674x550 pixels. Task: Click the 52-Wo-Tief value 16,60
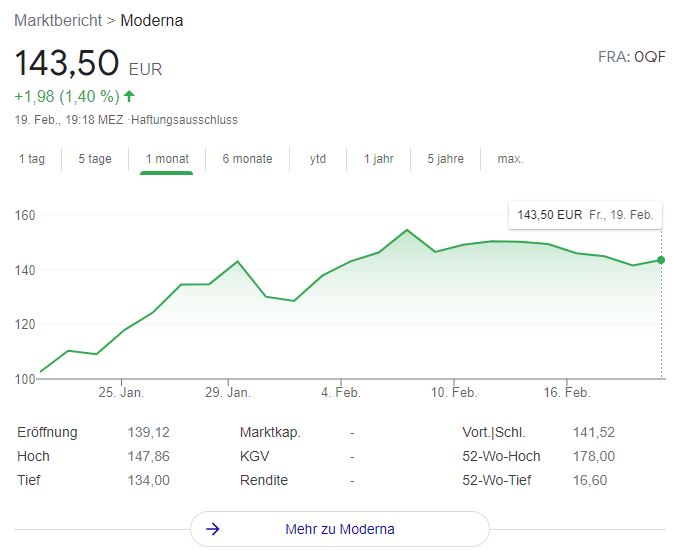[x=590, y=480]
